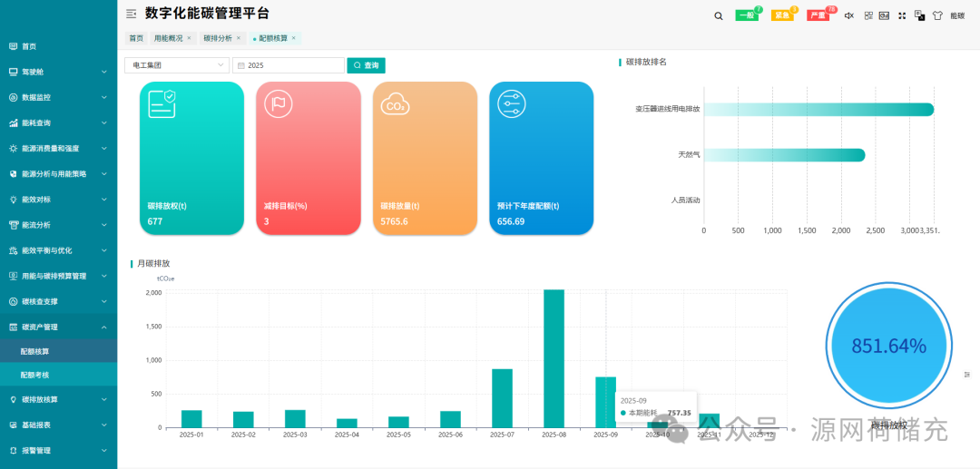This screenshot has height=469, width=980.
Task: Switch to the 用能概况 tab
Action: (168, 38)
